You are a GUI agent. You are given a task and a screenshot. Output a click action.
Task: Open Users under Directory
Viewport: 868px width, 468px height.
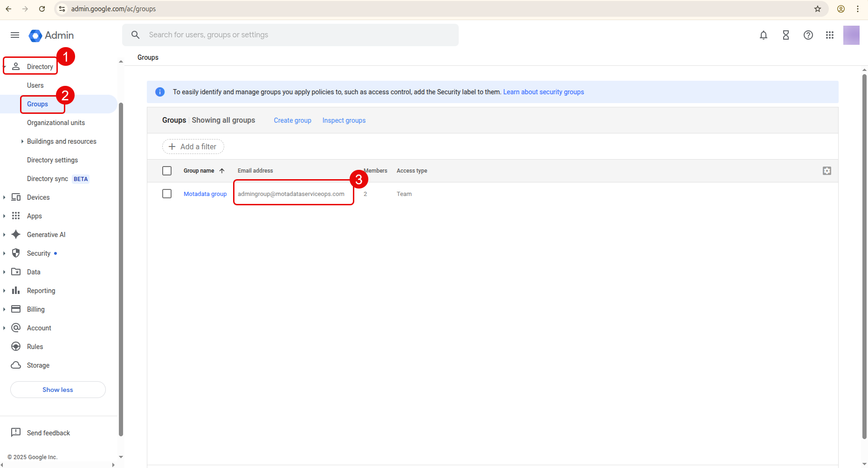(x=35, y=85)
